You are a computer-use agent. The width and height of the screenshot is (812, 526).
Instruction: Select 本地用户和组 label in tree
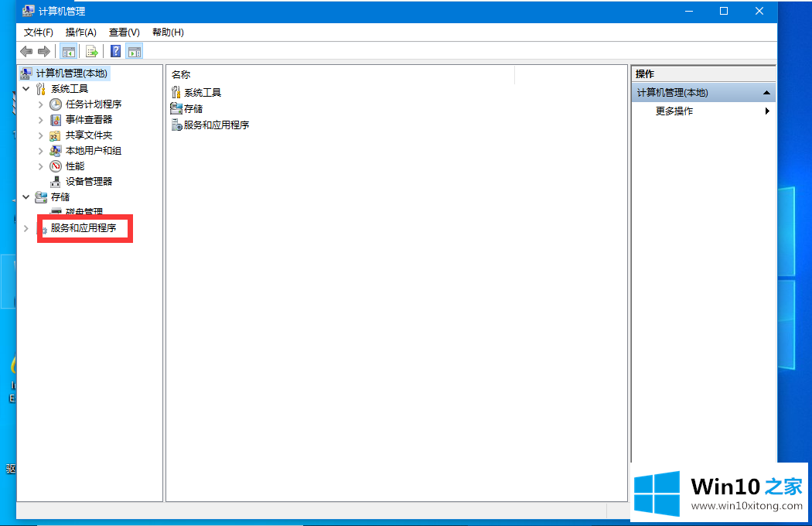tap(94, 151)
